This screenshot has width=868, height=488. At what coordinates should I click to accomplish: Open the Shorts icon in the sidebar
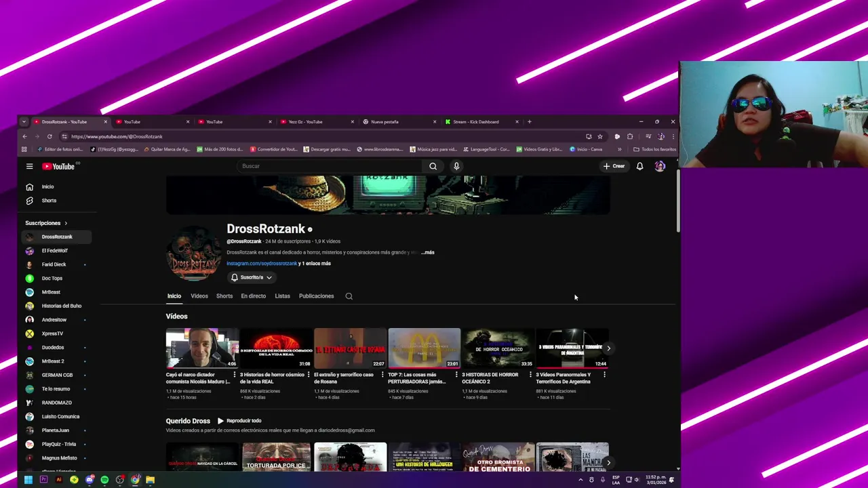(x=29, y=201)
